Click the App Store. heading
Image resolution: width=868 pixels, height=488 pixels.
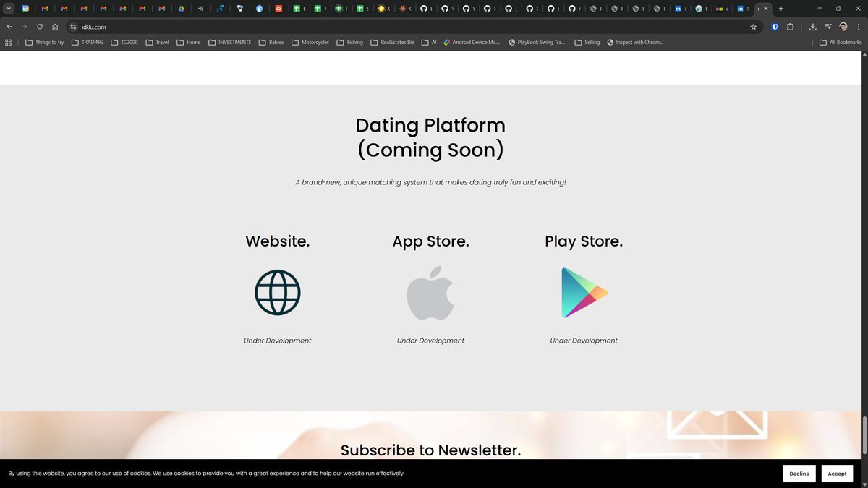(430, 241)
